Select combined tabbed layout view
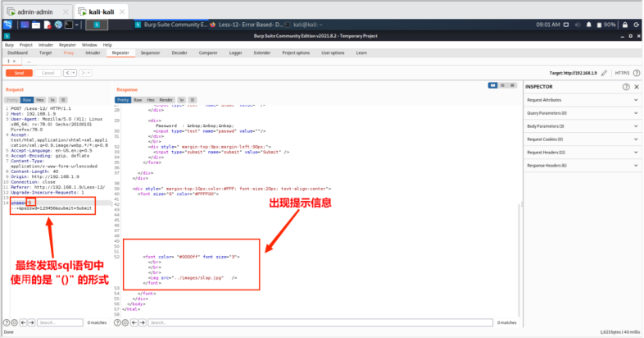 tap(512, 85)
